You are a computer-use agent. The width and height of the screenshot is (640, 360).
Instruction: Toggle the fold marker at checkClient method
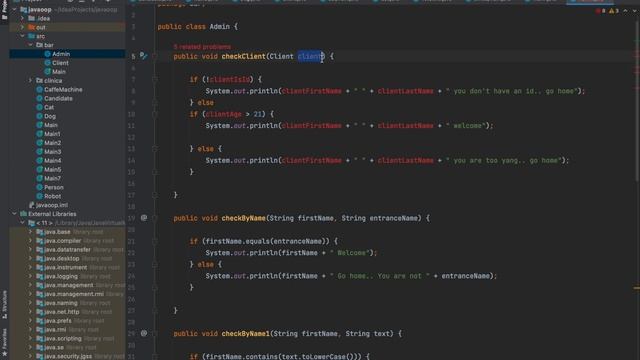coord(155,56)
